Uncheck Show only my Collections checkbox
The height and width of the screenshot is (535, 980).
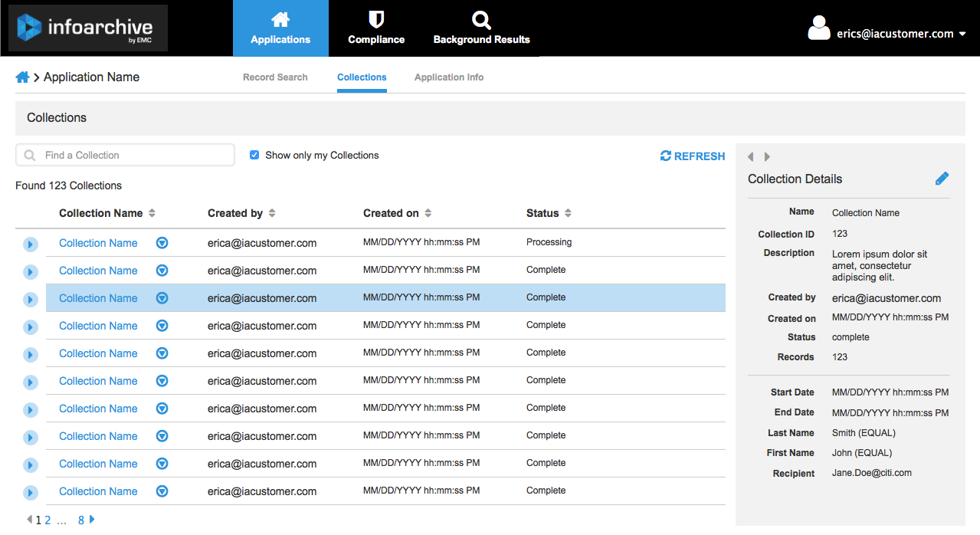254,155
